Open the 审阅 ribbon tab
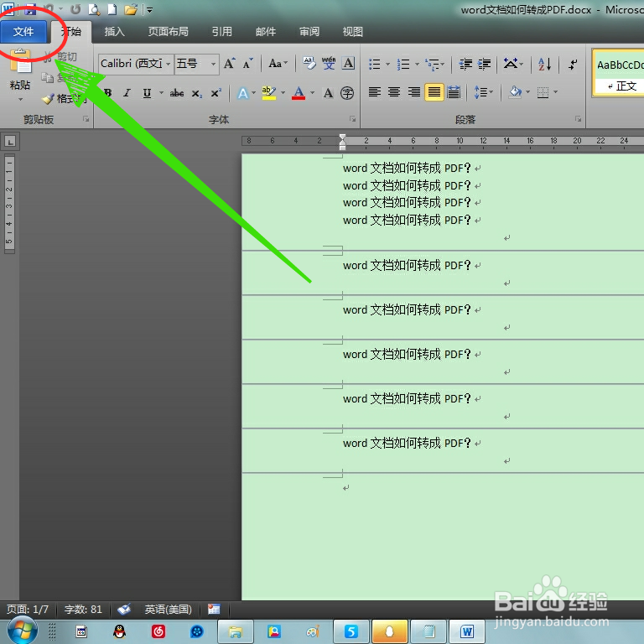This screenshot has height=644, width=644. (309, 32)
